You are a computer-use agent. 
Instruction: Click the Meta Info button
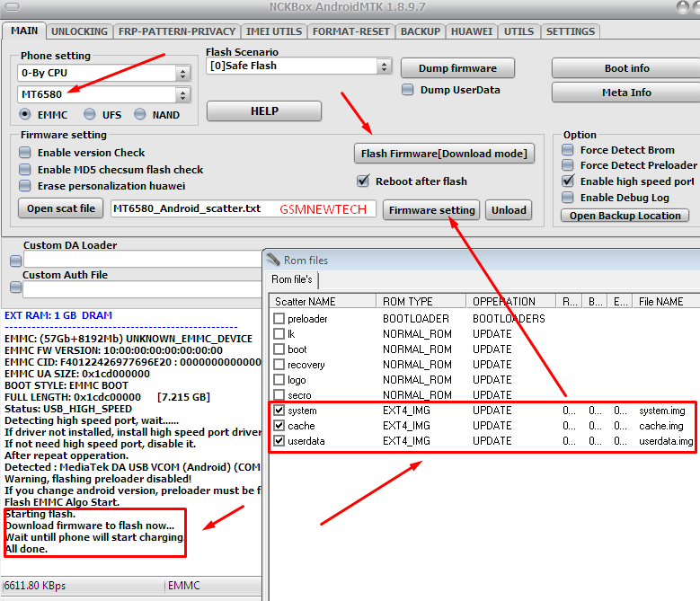click(x=627, y=93)
